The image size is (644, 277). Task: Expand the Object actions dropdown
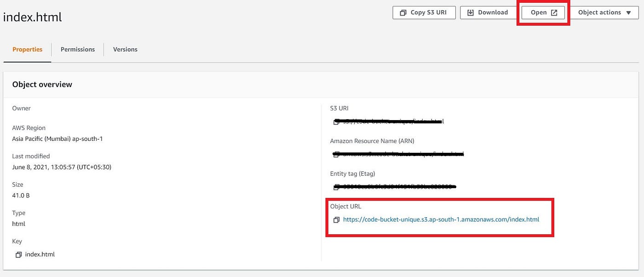tap(604, 12)
